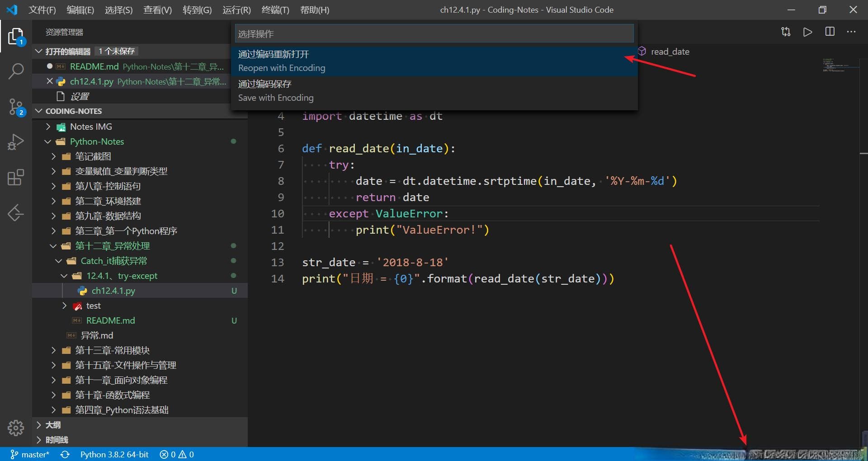Open the 转到(G) menu
This screenshot has width=868, height=461.
pos(197,10)
